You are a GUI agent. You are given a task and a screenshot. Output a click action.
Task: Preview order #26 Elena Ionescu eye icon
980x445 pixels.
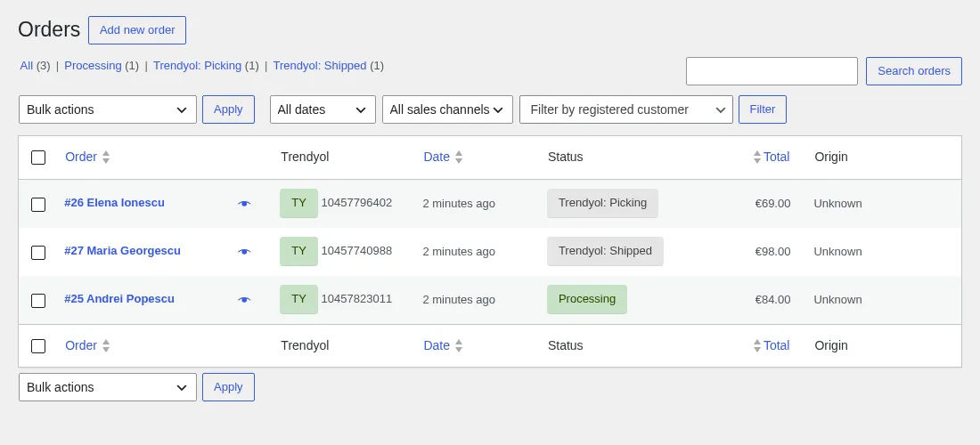(x=244, y=204)
